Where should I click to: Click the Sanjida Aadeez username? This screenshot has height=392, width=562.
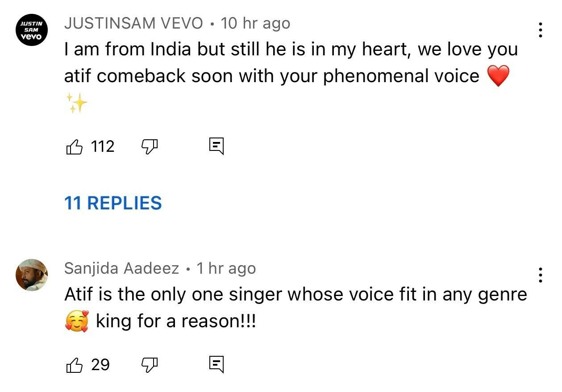coord(121,268)
